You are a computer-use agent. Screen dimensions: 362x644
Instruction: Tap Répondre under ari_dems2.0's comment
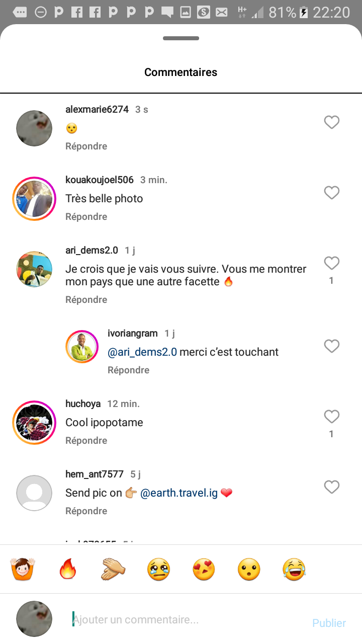[x=86, y=299]
